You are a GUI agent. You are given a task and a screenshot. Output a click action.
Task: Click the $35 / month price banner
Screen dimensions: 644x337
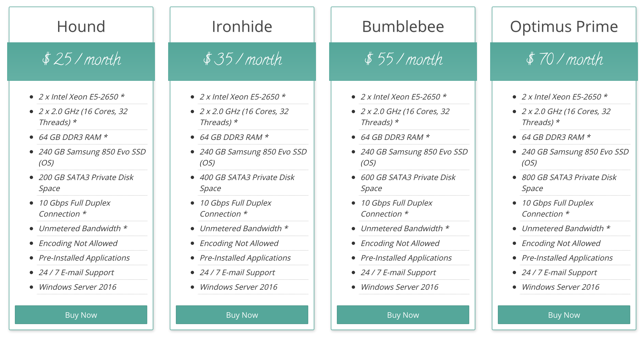click(242, 60)
